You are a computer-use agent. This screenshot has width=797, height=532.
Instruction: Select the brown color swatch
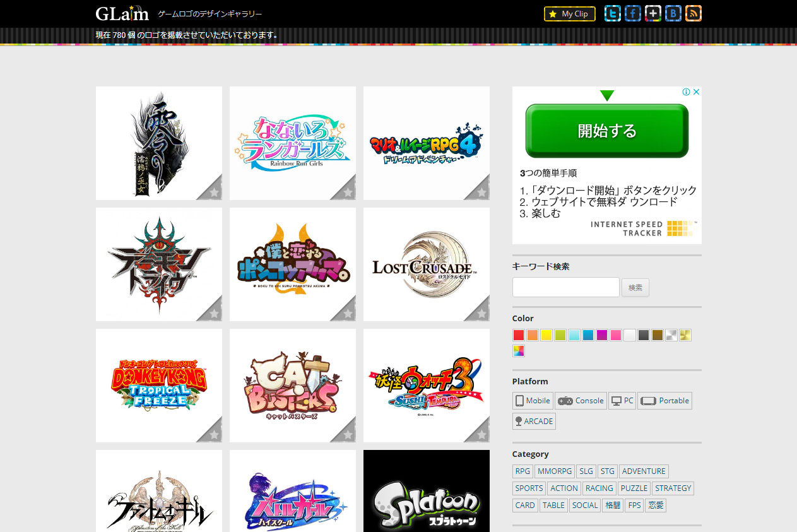coord(658,335)
